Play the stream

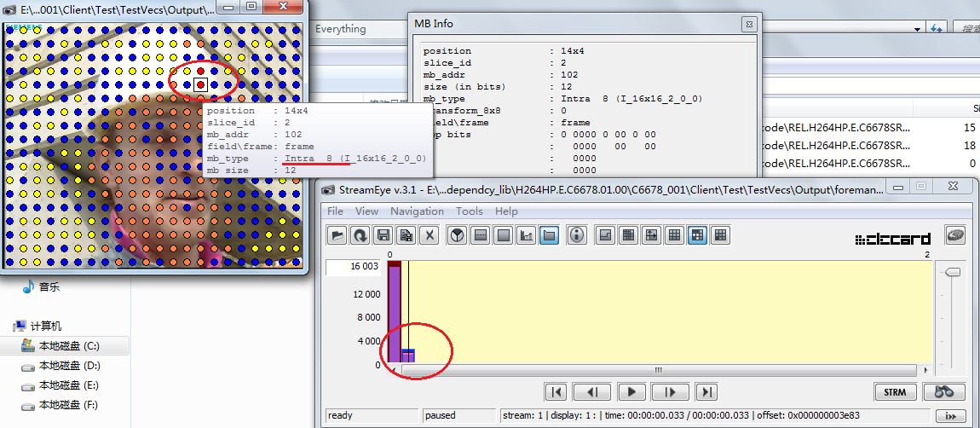pos(631,392)
